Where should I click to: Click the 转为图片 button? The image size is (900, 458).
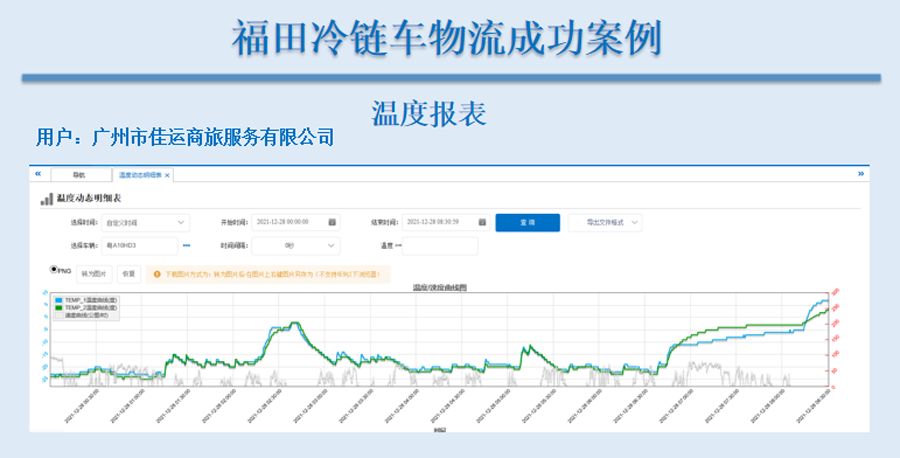click(94, 274)
